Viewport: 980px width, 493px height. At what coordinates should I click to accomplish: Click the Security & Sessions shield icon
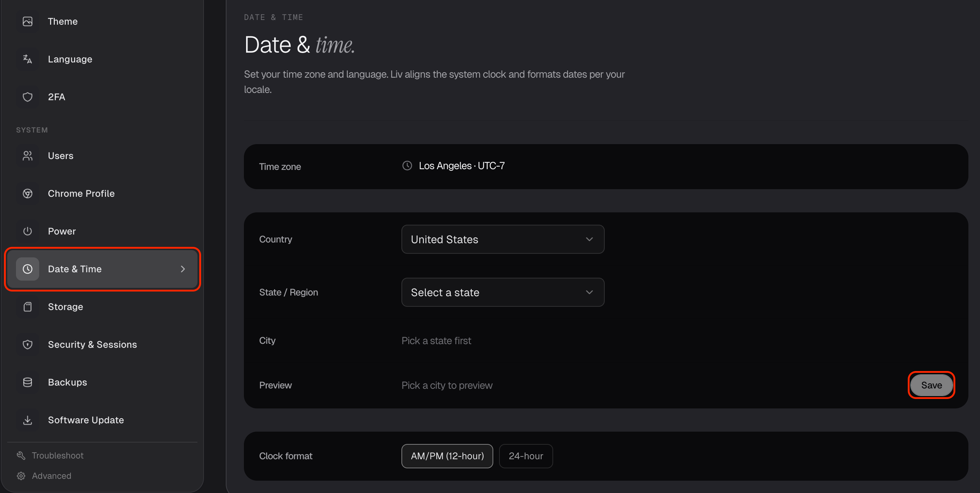point(27,344)
